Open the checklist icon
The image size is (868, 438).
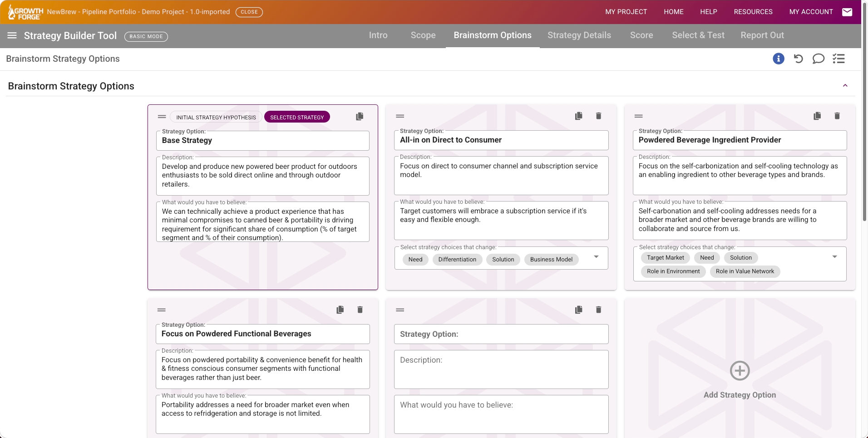(838, 59)
